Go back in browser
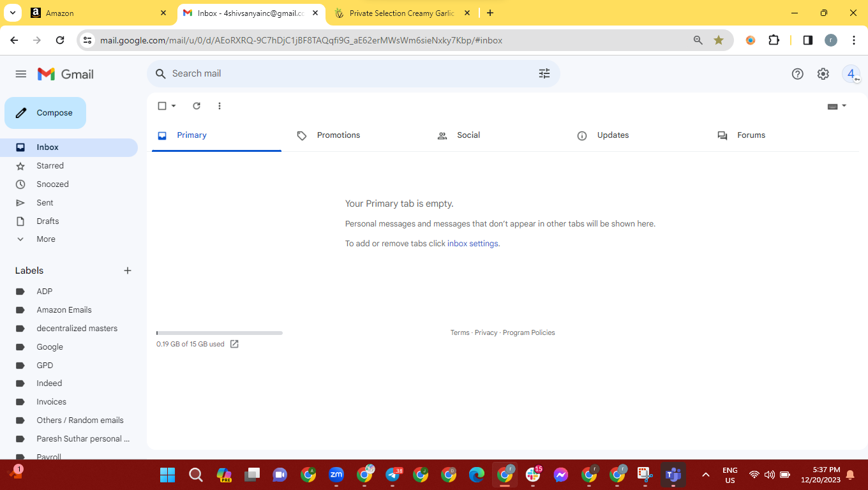Image resolution: width=868 pixels, height=490 pixels. (x=14, y=40)
